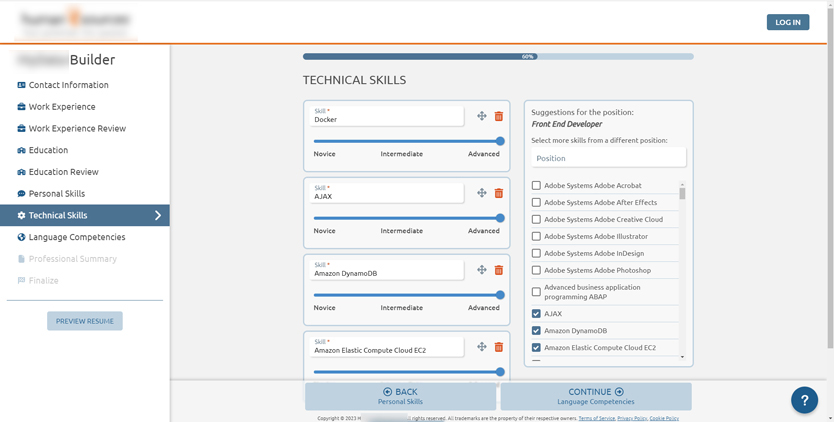Uncheck the AJAX suggestion checkbox
834x422 pixels.
536,314
